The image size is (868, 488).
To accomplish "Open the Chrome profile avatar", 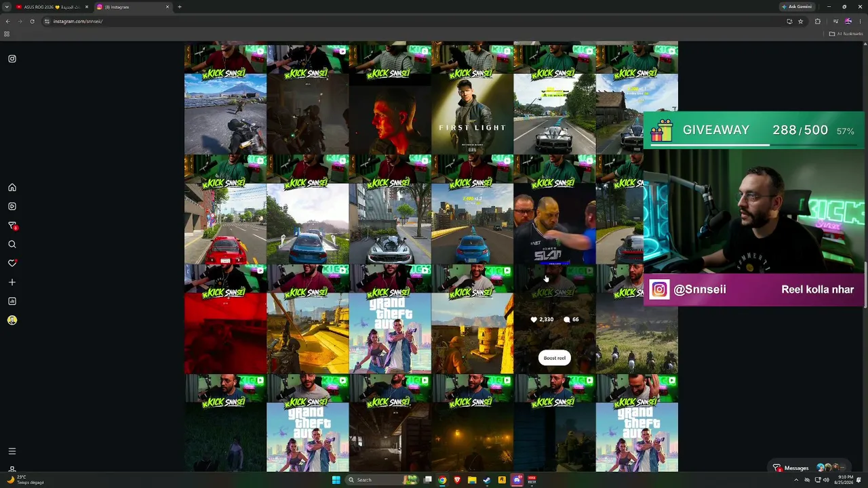I will [x=848, y=21].
